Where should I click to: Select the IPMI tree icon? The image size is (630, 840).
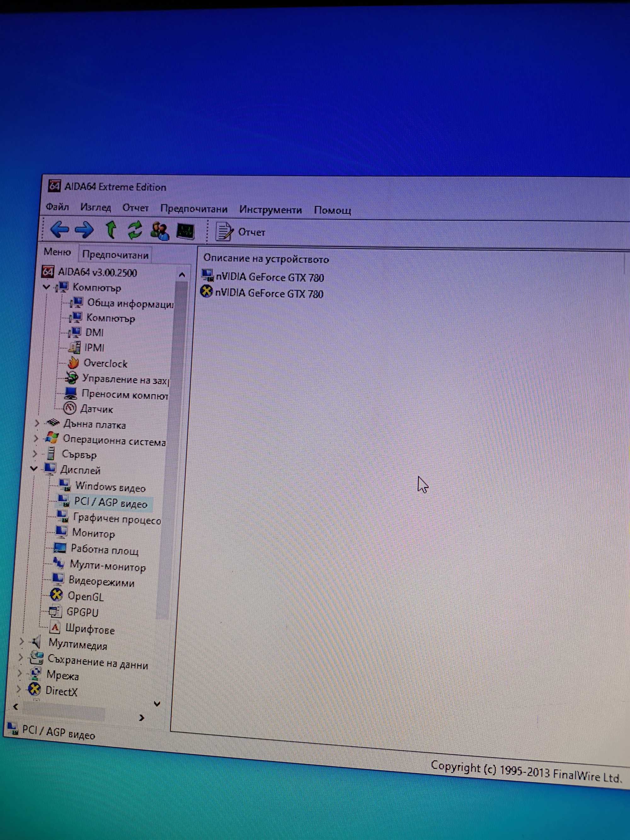click(x=74, y=347)
